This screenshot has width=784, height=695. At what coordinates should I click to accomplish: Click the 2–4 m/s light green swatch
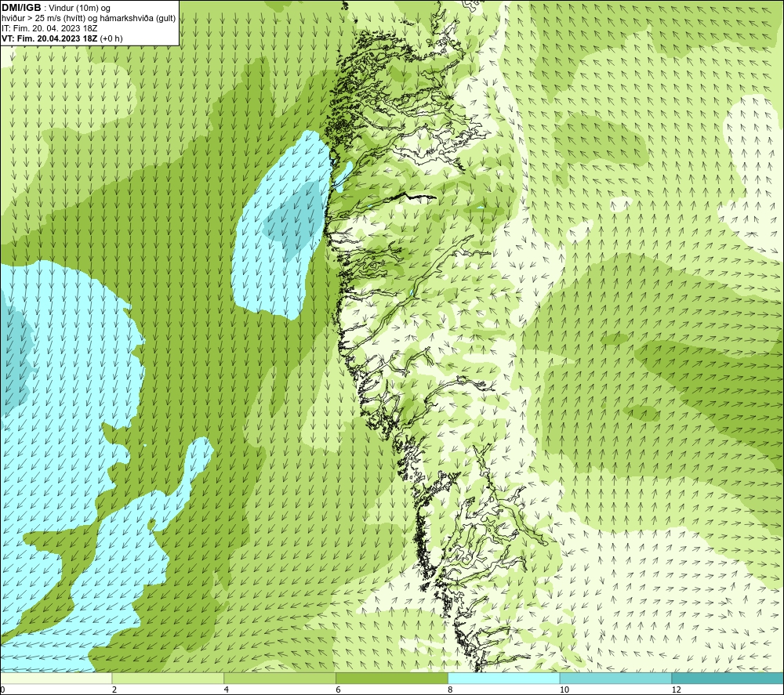click(x=168, y=678)
